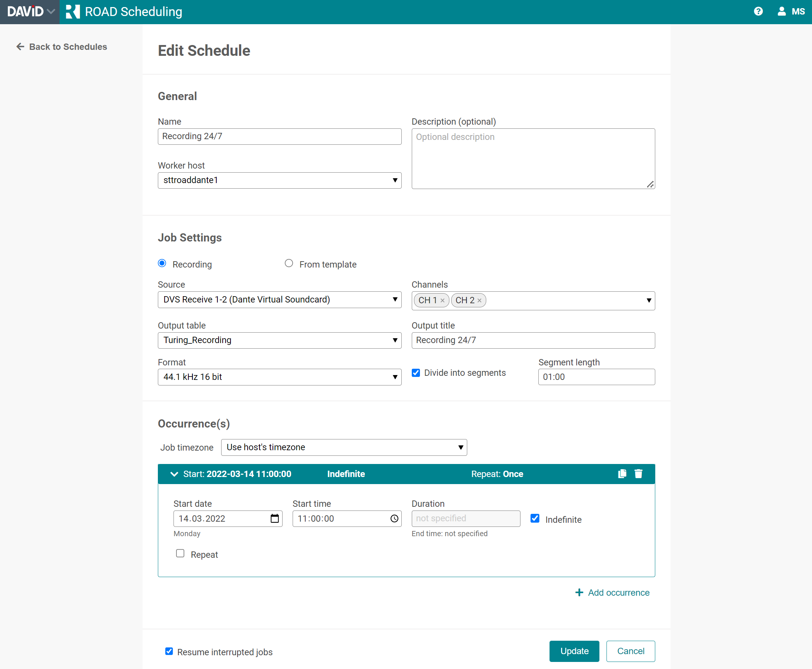This screenshot has height=669, width=812.
Task: Open the Job timezone dropdown
Action: coord(344,447)
